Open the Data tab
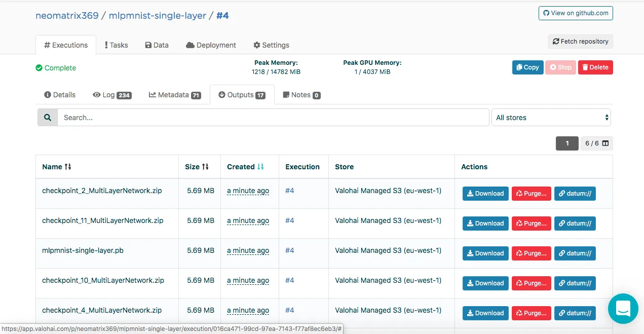 (x=157, y=45)
